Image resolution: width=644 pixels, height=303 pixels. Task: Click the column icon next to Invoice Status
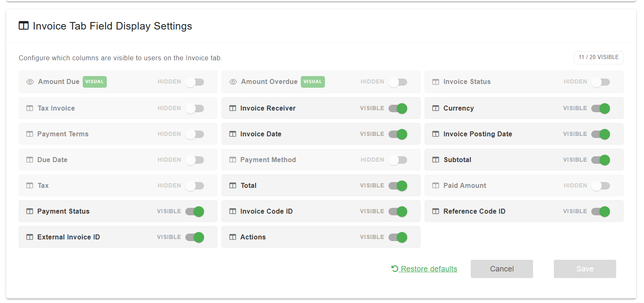436,82
